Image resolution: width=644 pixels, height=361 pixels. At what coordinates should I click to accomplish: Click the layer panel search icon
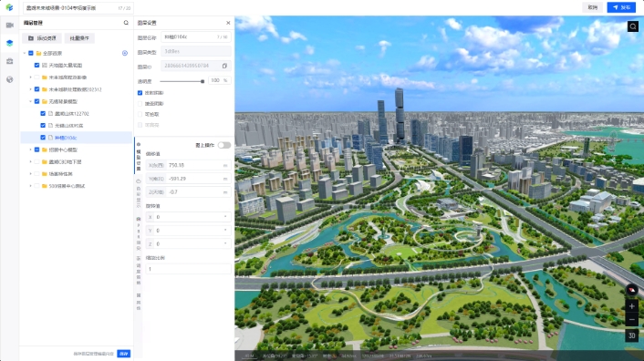(x=126, y=23)
